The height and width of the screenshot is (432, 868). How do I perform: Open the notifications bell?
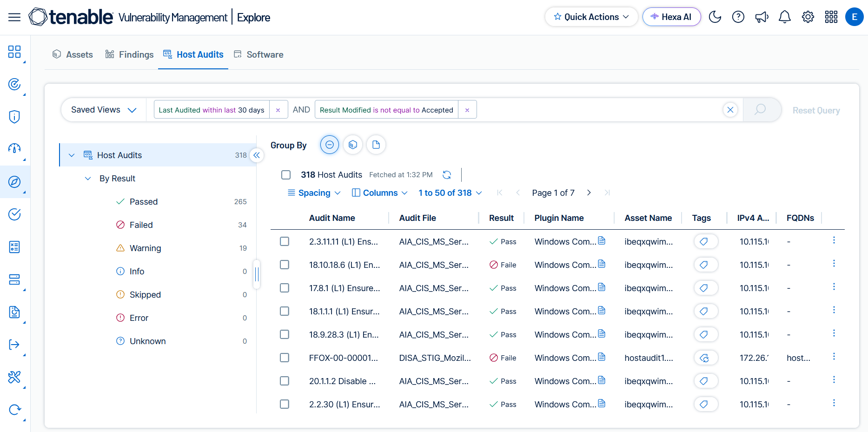(x=785, y=17)
